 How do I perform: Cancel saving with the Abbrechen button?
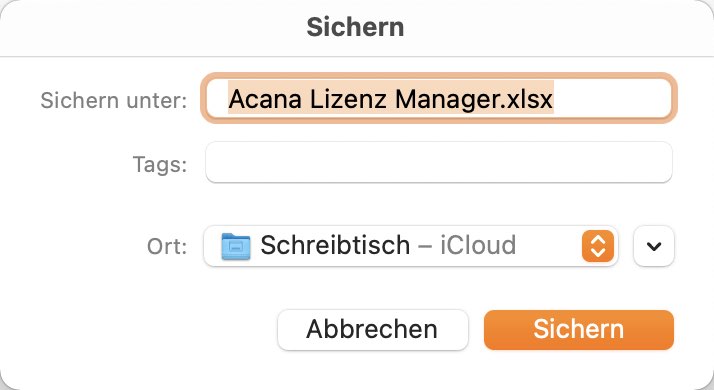[x=372, y=330]
